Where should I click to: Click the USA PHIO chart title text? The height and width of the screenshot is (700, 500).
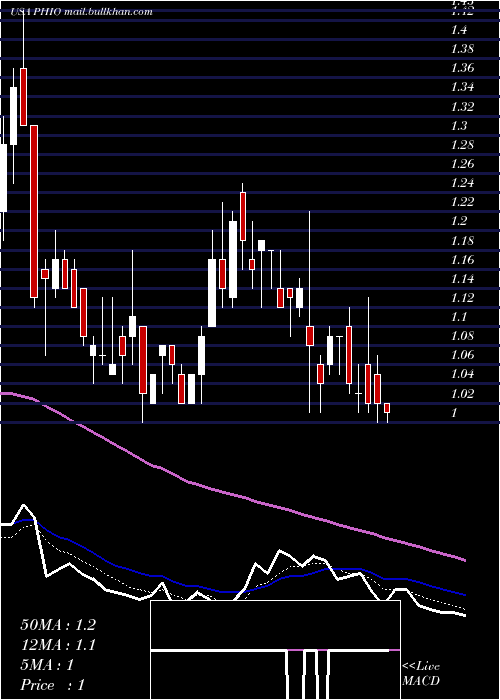pyautogui.click(x=81, y=12)
